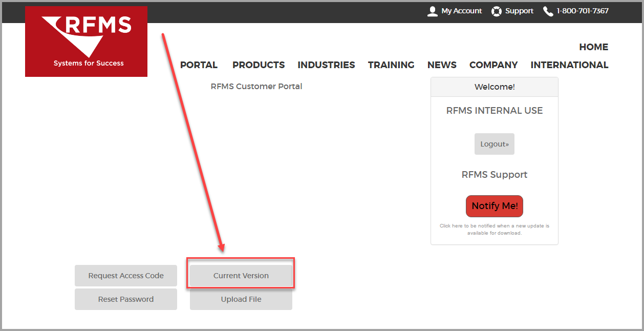This screenshot has height=331, width=644.
Task: Click the RFMS Customer Portal heading text
Action: coord(256,87)
